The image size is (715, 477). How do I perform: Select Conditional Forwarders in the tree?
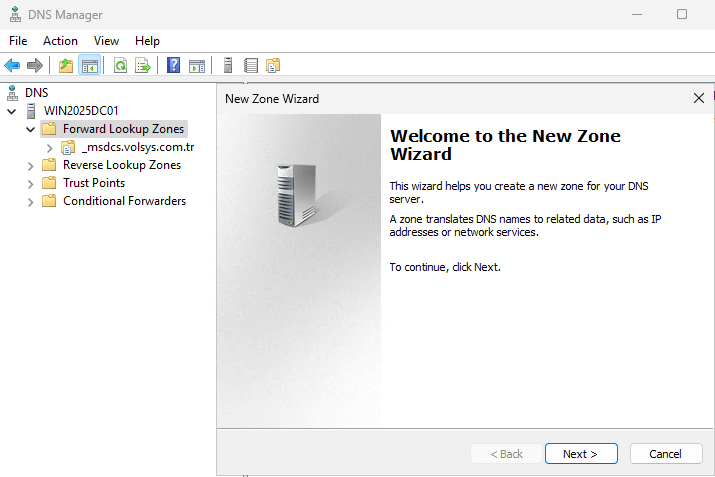tap(124, 201)
